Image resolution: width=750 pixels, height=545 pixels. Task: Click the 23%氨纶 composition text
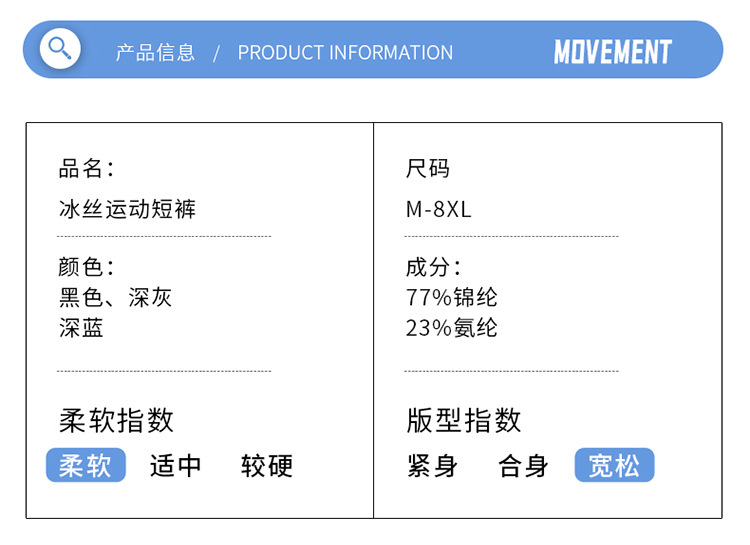click(x=451, y=327)
